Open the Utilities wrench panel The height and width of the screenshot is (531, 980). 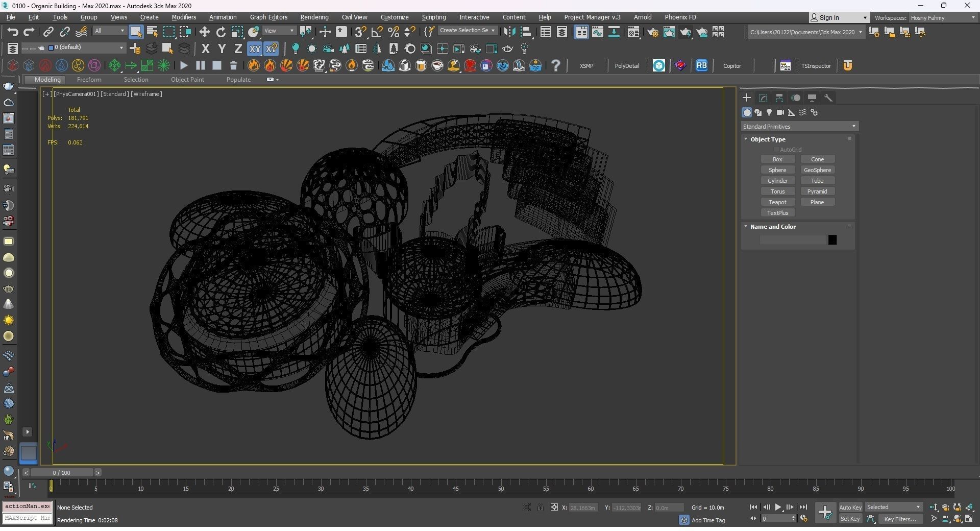pos(828,98)
